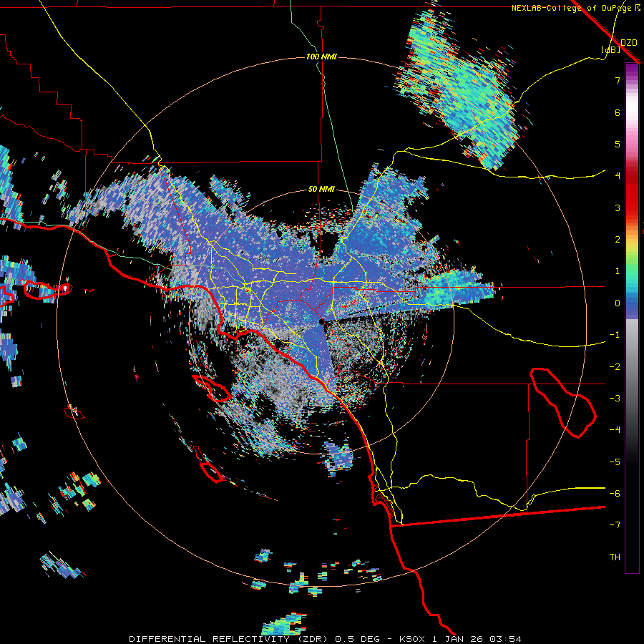Click the 3 tick label on color scale
Image resolution: width=644 pixels, height=644 pixels.
tap(618, 208)
